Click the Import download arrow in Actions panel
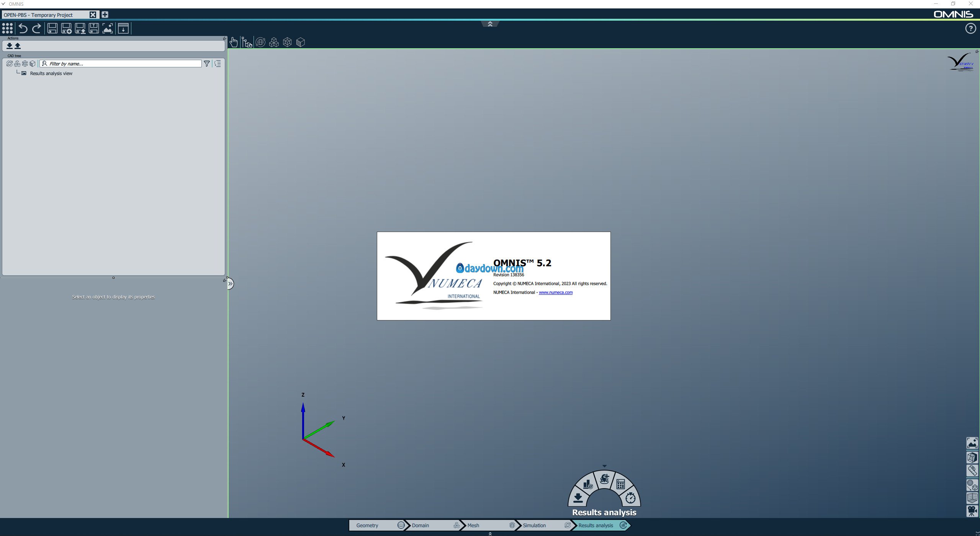 (x=10, y=46)
